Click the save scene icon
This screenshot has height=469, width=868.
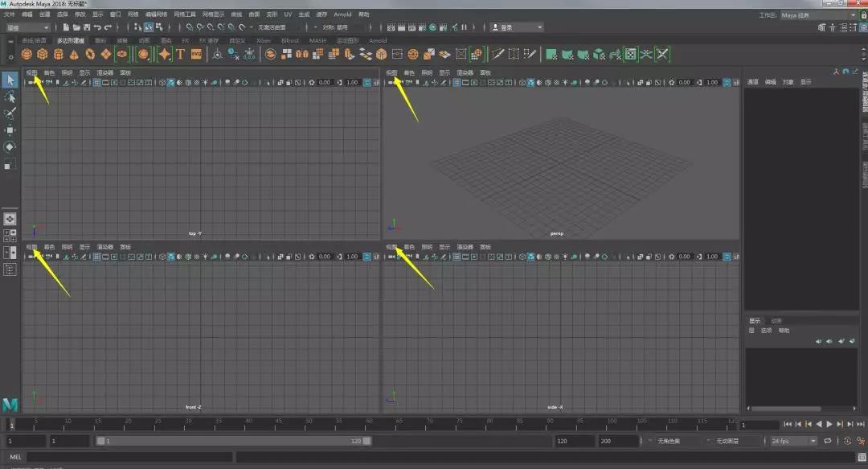click(85, 27)
